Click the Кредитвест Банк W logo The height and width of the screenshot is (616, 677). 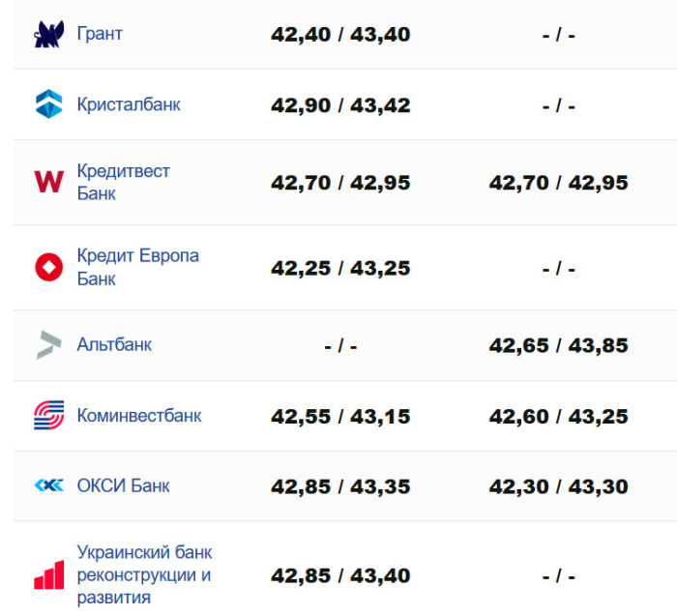click(x=48, y=182)
